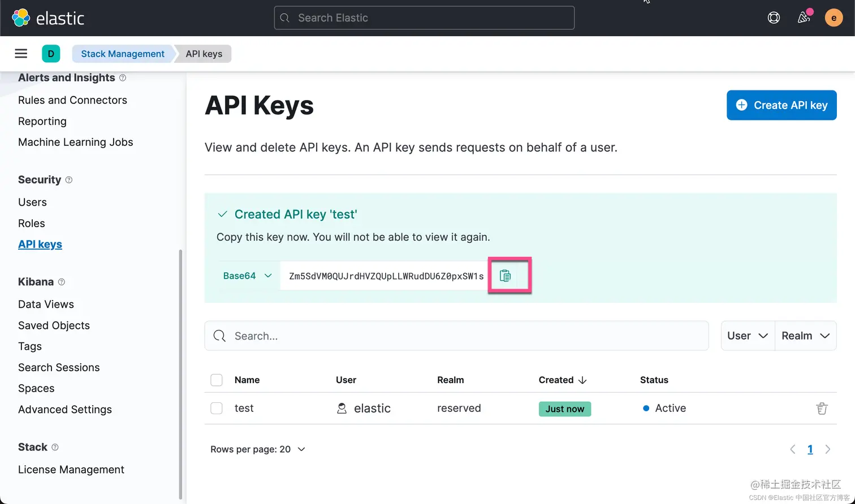Click the Created API key 'test' heading
This screenshot has width=855, height=504.
[296, 214]
